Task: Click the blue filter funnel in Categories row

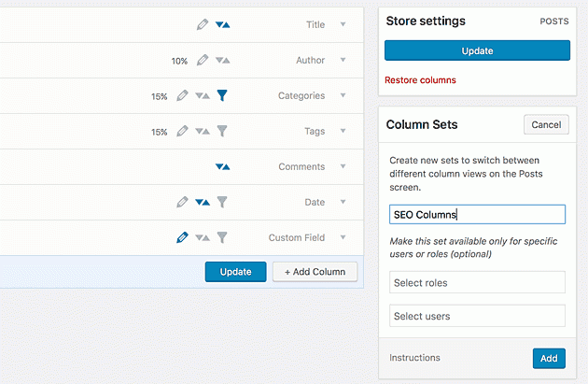Action: 222,95
